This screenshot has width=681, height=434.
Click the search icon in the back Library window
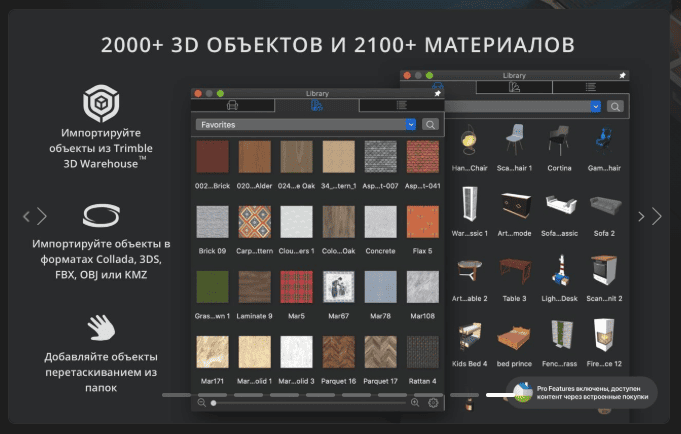coord(615,106)
